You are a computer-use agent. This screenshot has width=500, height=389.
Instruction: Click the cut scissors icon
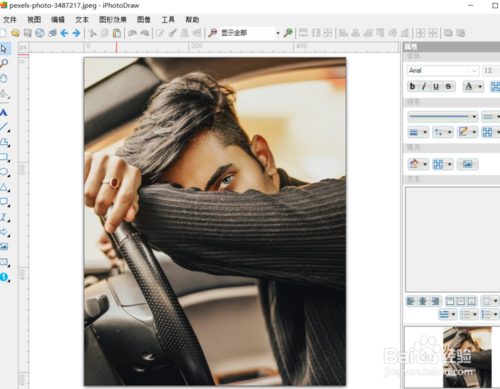(x=92, y=33)
